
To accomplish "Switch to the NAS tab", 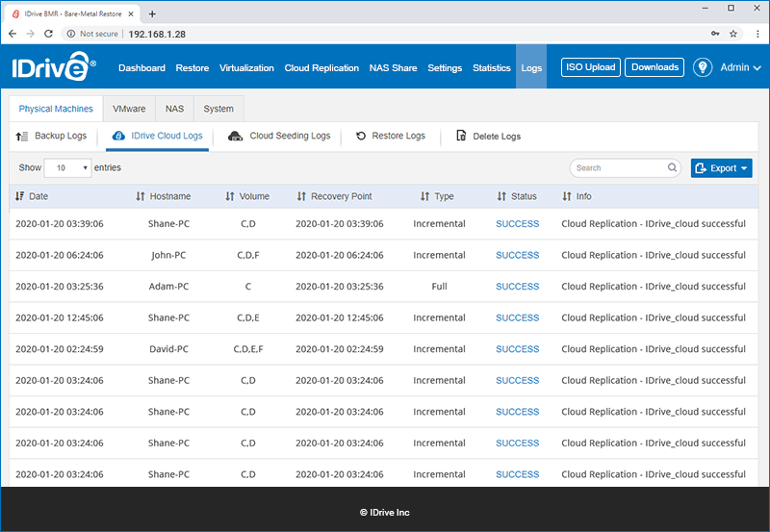I will point(174,109).
